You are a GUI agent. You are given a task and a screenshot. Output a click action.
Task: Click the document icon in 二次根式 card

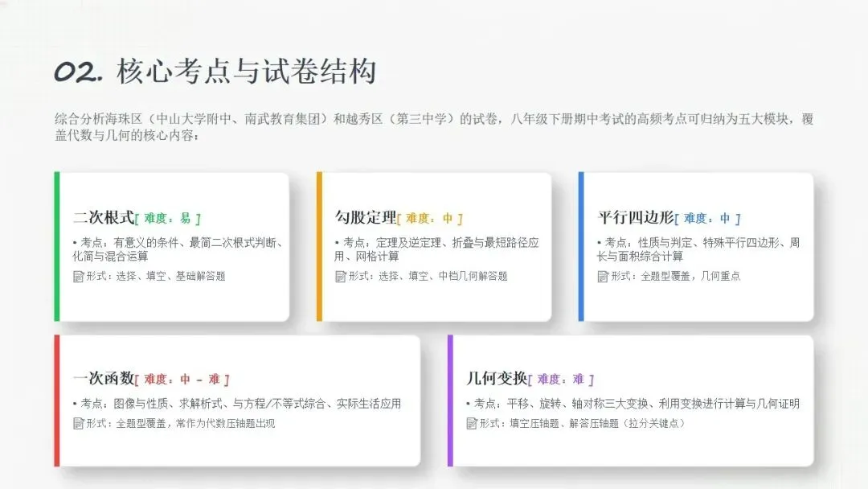[x=78, y=277]
